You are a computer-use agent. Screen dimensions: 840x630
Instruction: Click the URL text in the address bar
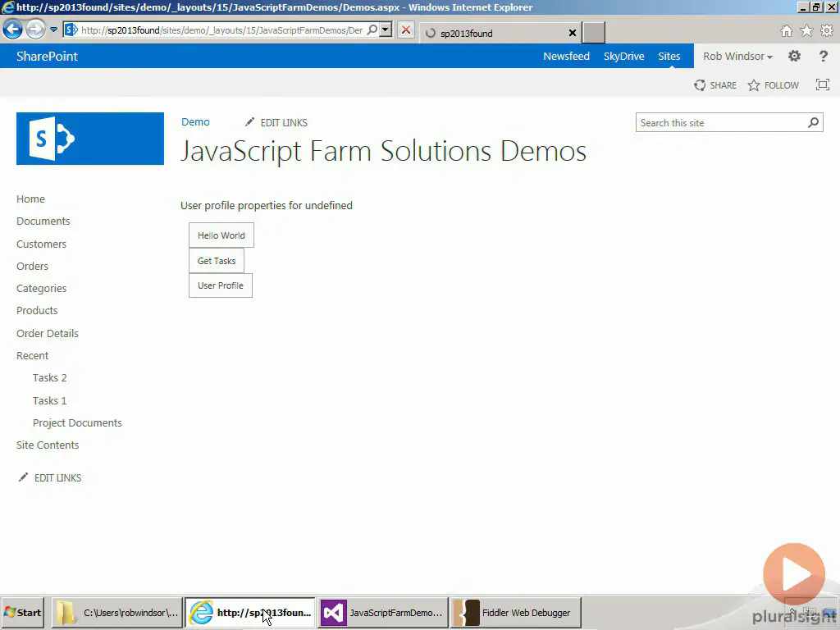pos(221,30)
